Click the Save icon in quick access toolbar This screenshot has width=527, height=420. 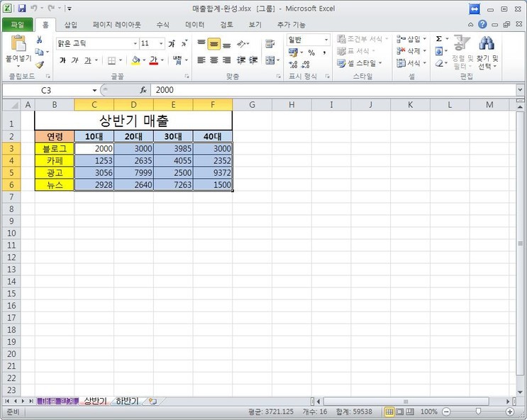[x=21, y=9]
